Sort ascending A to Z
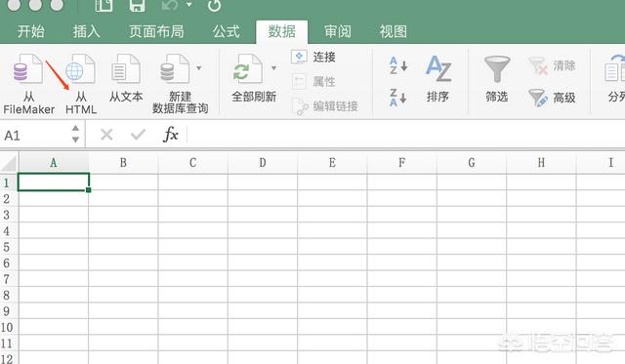Viewport: 625px width, 364px height. [x=397, y=65]
